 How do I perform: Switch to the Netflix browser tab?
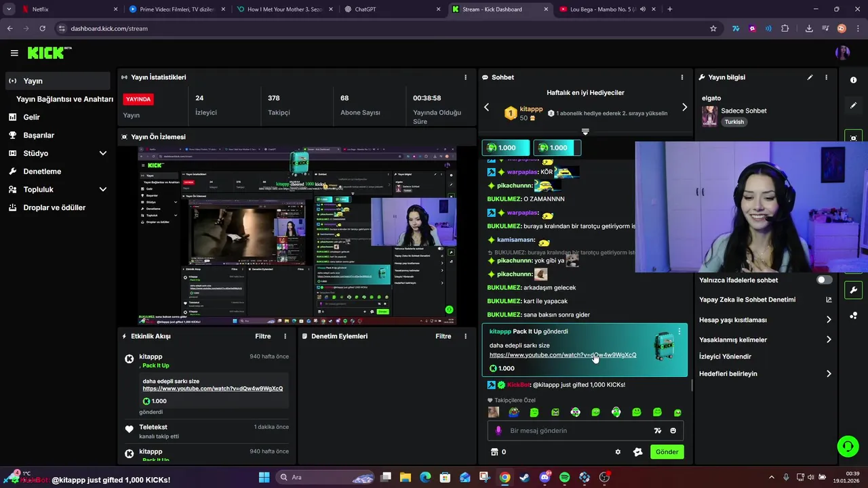tap(64, 9)
